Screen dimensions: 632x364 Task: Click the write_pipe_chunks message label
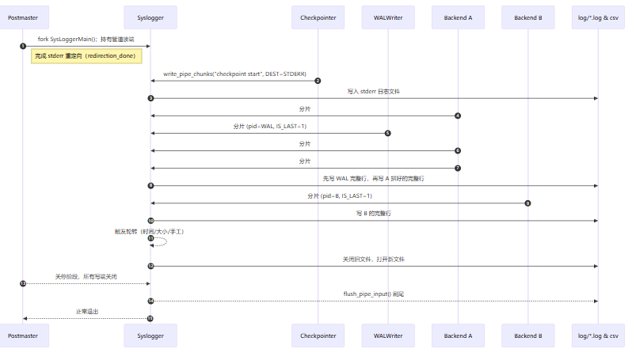[234, 74]
